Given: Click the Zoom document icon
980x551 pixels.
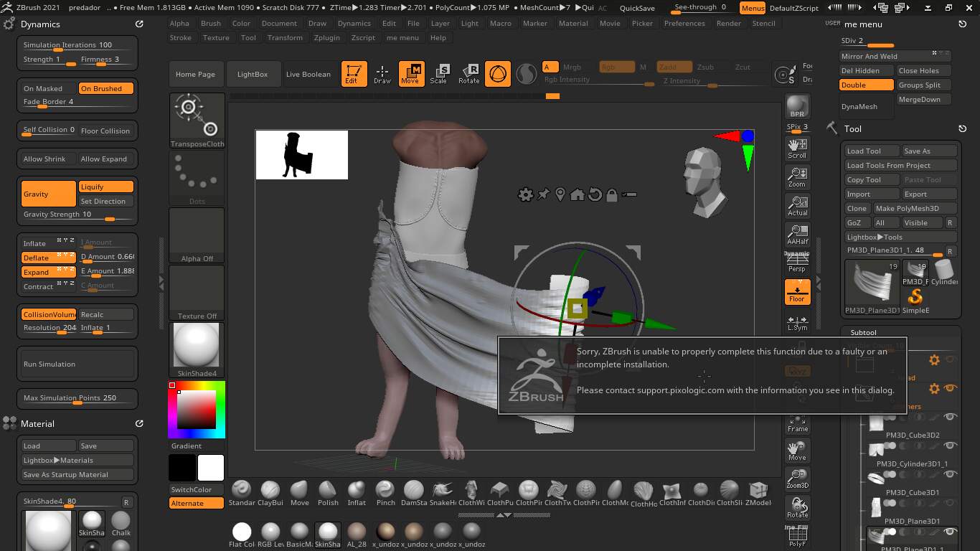Looking at the screenshot, I should point(797,177).
